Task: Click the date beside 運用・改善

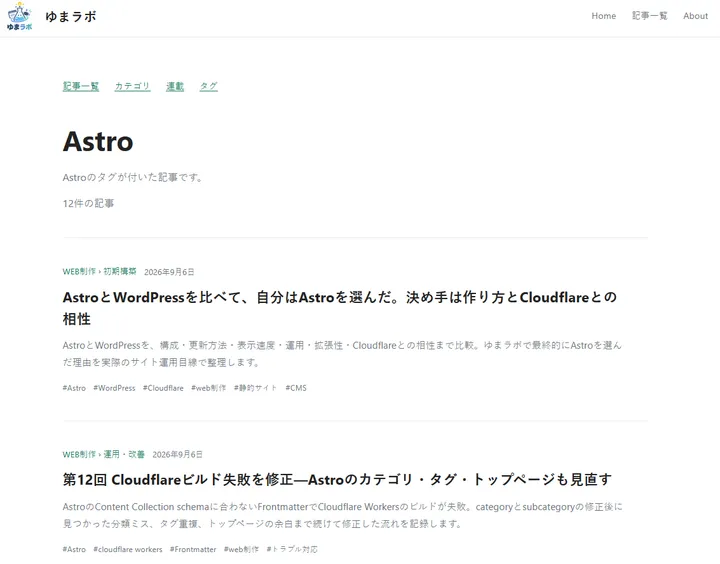Action: click(x=177, y=455)
